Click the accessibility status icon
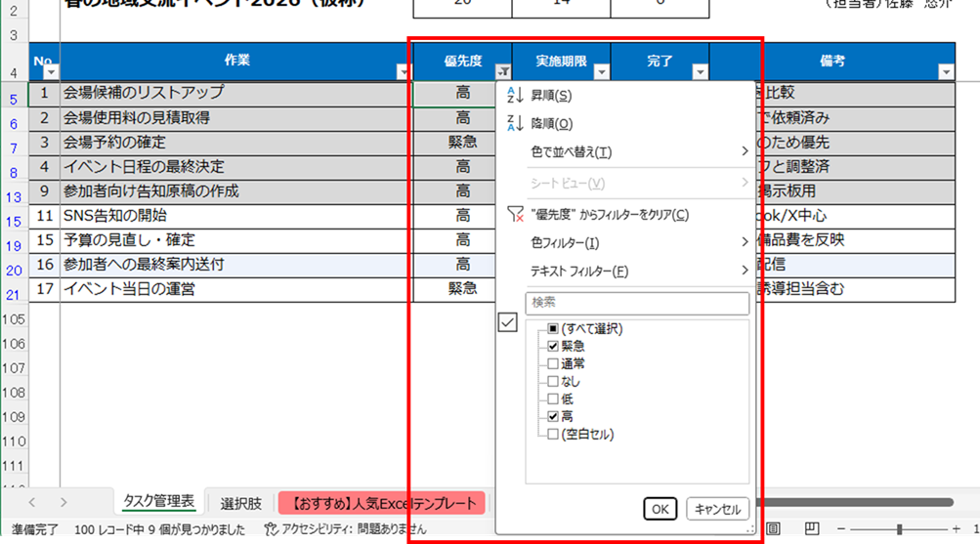This screenshot has height=544, width=980. [271, 529]
